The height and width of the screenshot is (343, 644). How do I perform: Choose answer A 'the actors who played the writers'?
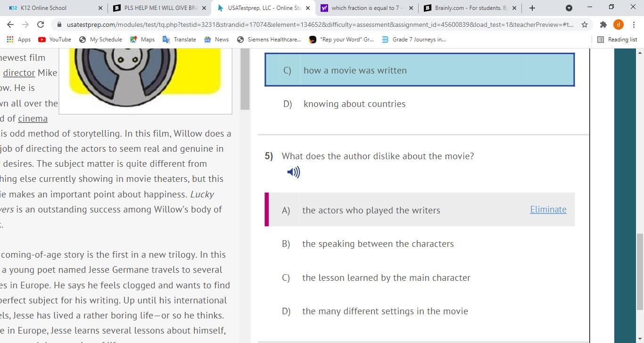(420, 210)
